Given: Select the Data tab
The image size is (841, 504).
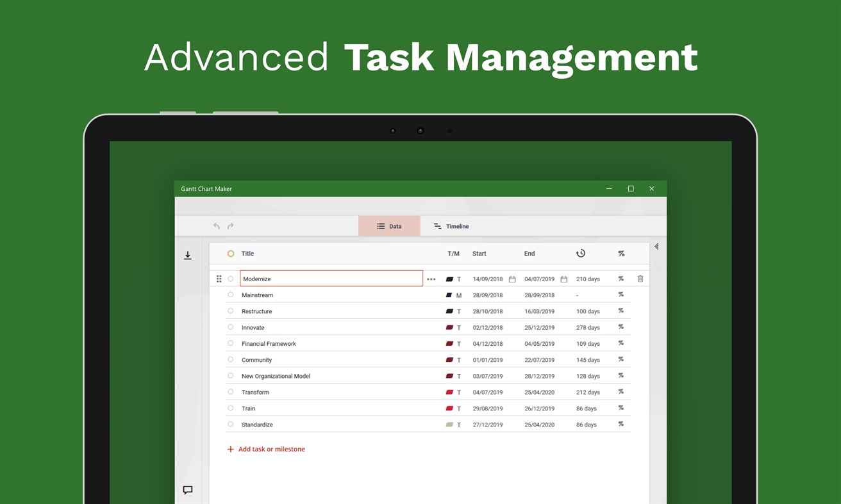Looking at the screenshot, I should (389, 226).
